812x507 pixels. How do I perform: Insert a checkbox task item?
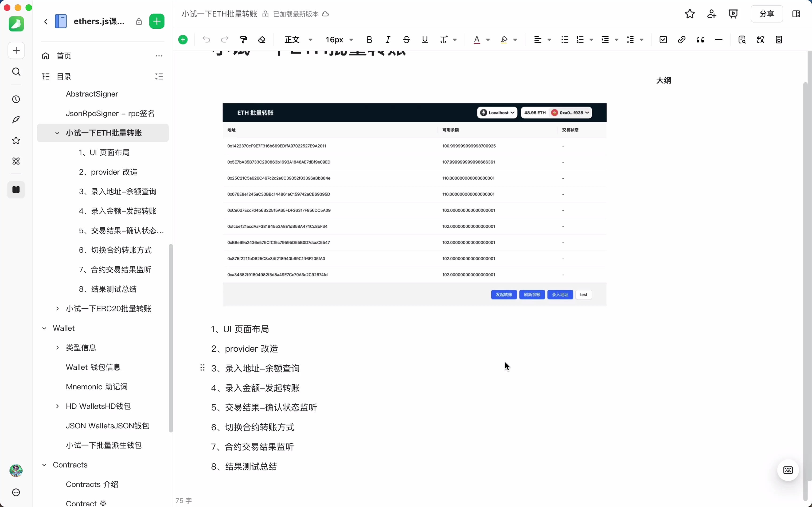point(663,40)
